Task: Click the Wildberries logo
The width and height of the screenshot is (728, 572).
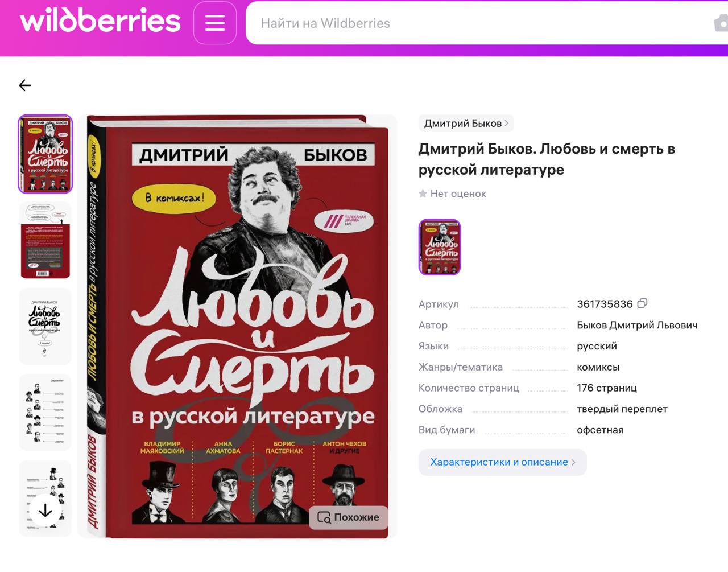Action: coord(100,20)
